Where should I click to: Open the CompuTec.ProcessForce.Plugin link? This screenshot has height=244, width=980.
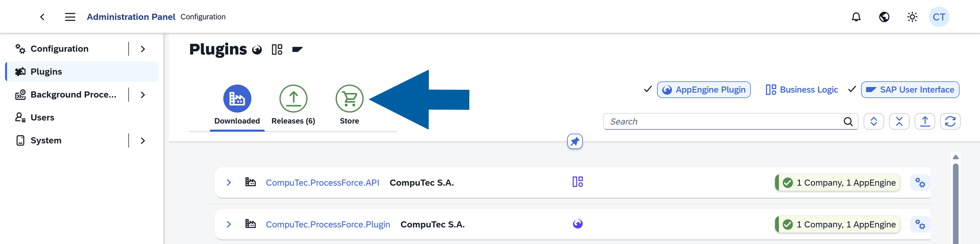pyautogui.click(x=328, y=224)
